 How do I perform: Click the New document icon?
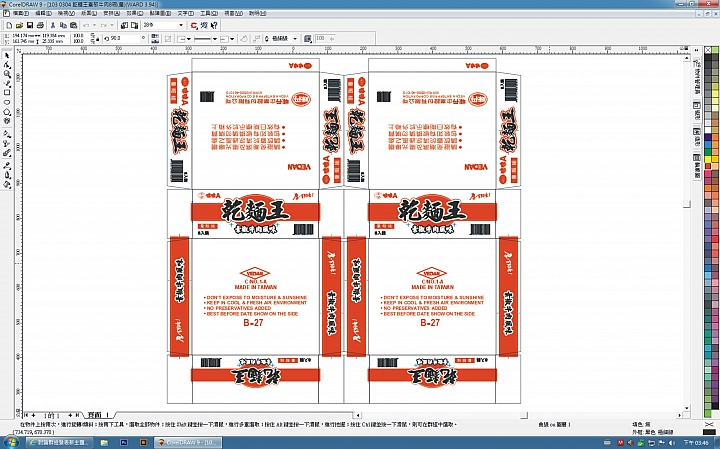point(9,25)
